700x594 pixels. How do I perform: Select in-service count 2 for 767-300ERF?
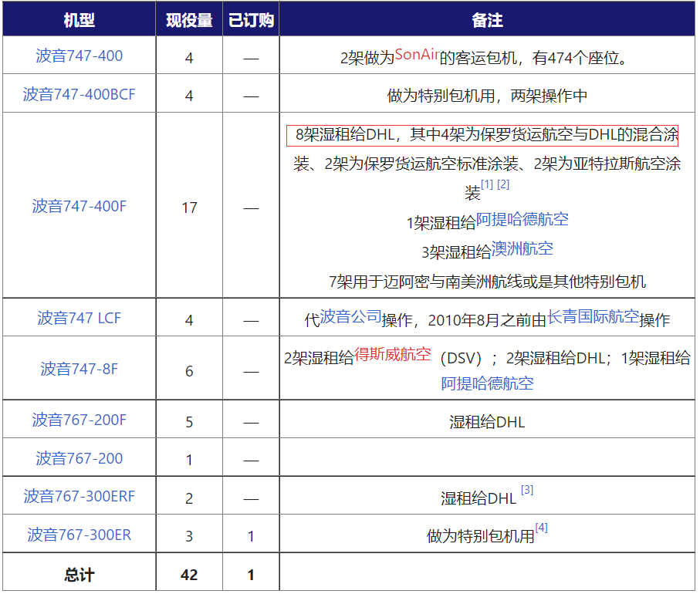(x=189, y=498)
